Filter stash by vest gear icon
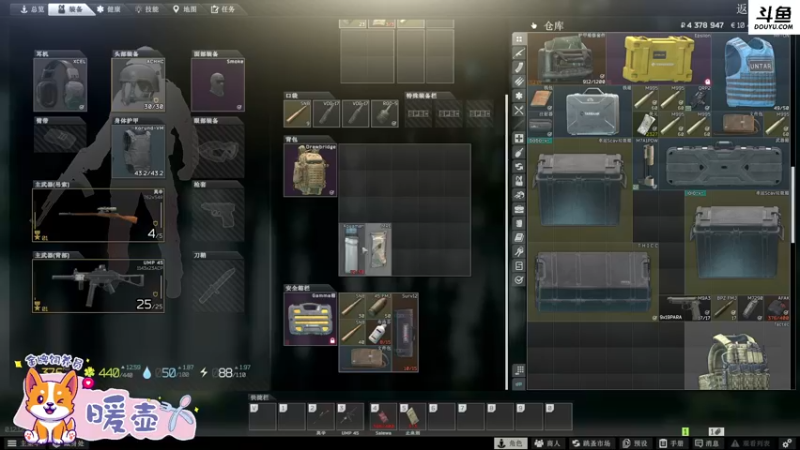 tap(519, 181)
